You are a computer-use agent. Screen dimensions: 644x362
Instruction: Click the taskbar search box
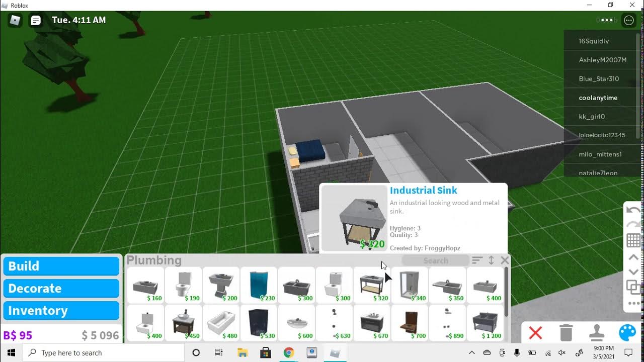[x=104, y=352]
